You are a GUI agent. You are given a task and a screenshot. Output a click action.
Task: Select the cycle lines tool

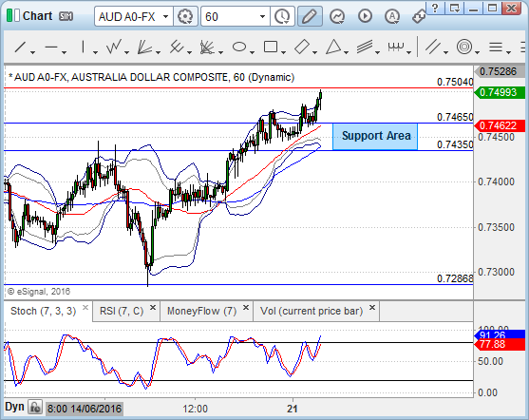396,47
